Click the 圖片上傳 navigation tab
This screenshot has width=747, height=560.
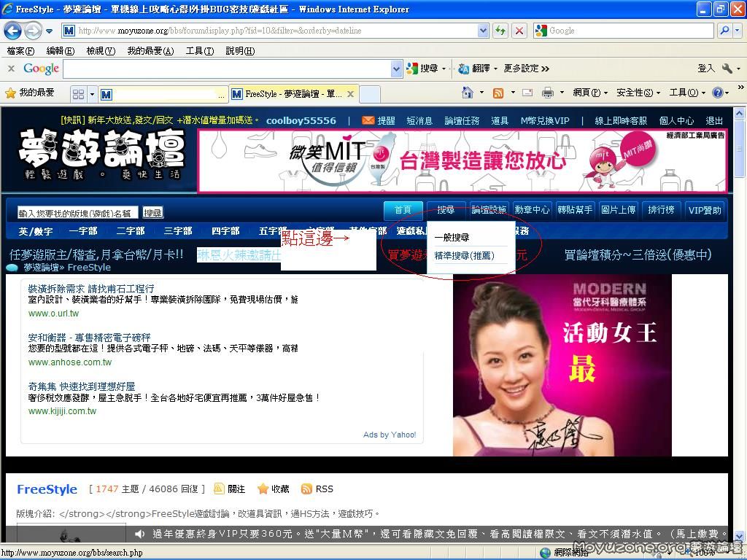pyautogui.click(x=619, y=210)
